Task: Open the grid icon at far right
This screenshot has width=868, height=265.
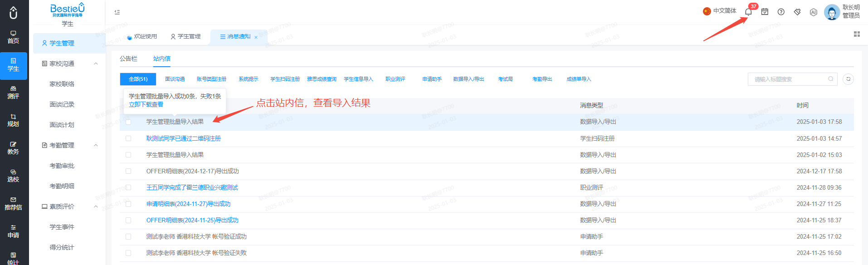Action: (857, 34)
